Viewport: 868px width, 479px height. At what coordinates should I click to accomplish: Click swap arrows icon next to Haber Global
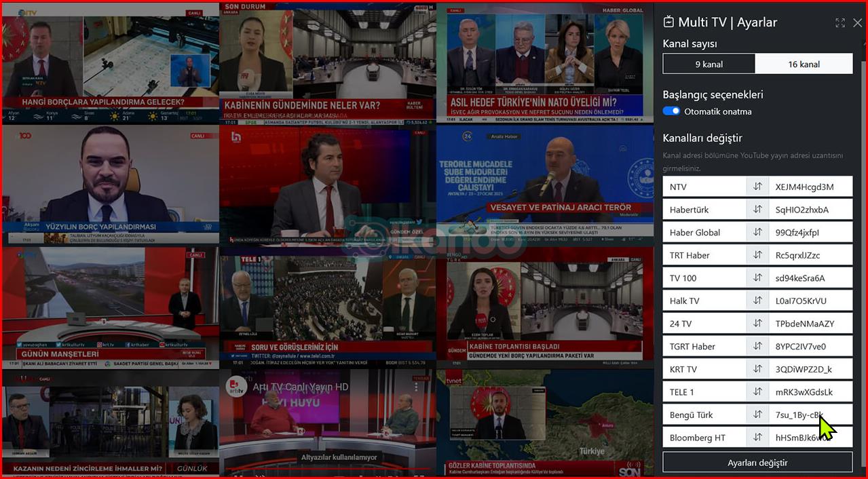(x=757, y=232)
